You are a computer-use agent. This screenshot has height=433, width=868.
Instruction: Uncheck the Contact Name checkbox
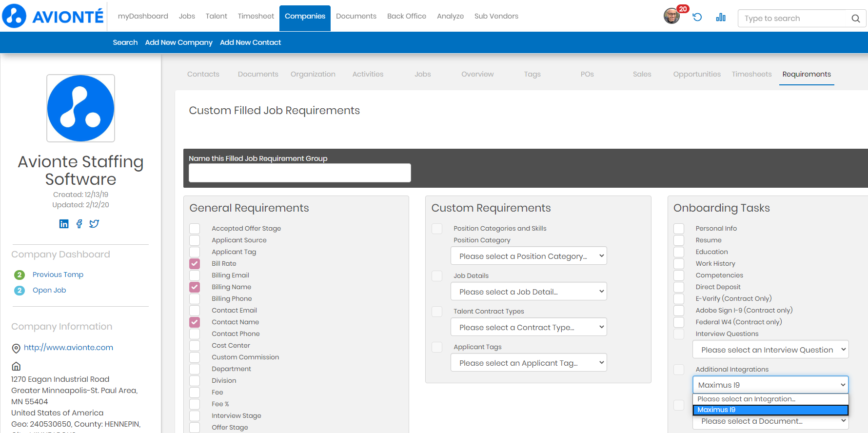click(195, 322)
